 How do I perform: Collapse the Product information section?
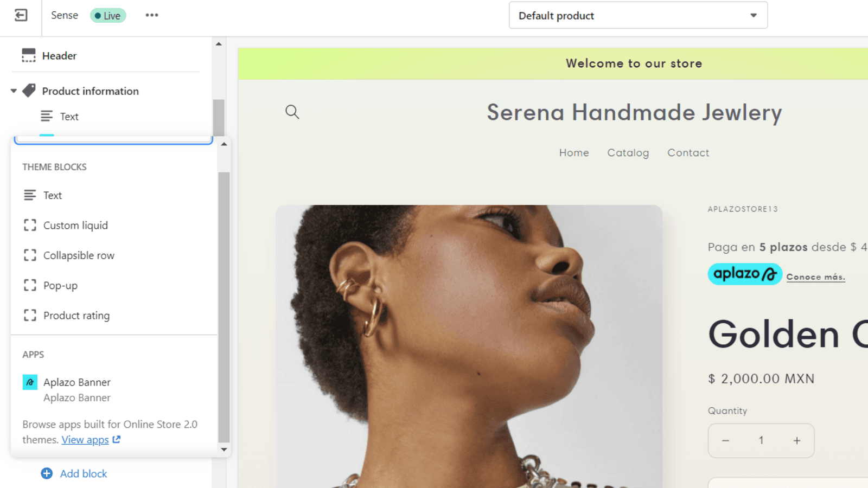point(14,91)
